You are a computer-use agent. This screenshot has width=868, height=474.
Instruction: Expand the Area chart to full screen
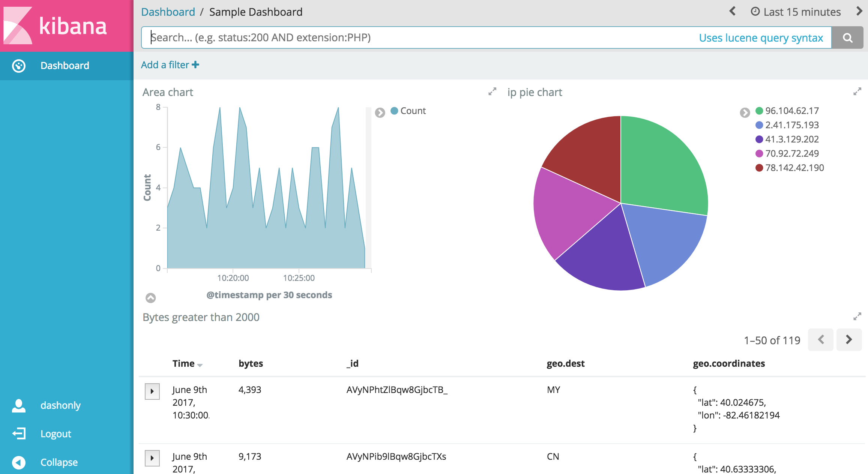pyautogui.click(x=492, y=91)
